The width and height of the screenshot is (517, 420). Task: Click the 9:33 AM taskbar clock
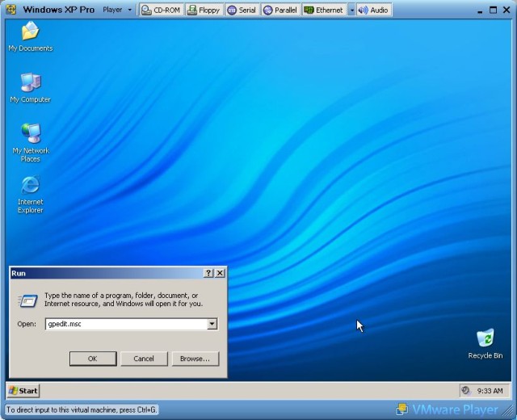point(490,391)
